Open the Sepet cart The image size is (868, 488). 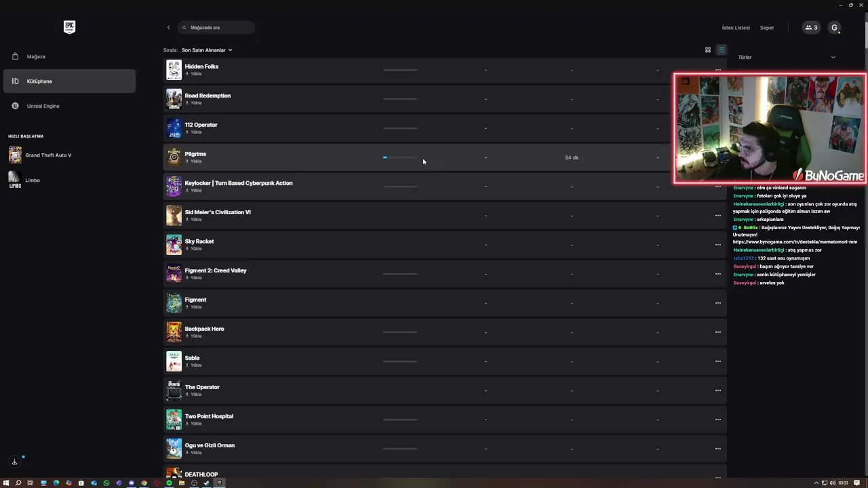[766, 28]
